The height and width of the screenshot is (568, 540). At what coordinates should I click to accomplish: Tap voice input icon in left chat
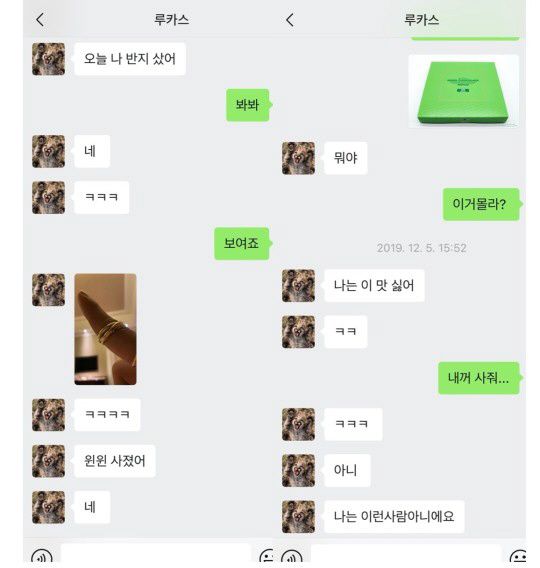(42, 556)
